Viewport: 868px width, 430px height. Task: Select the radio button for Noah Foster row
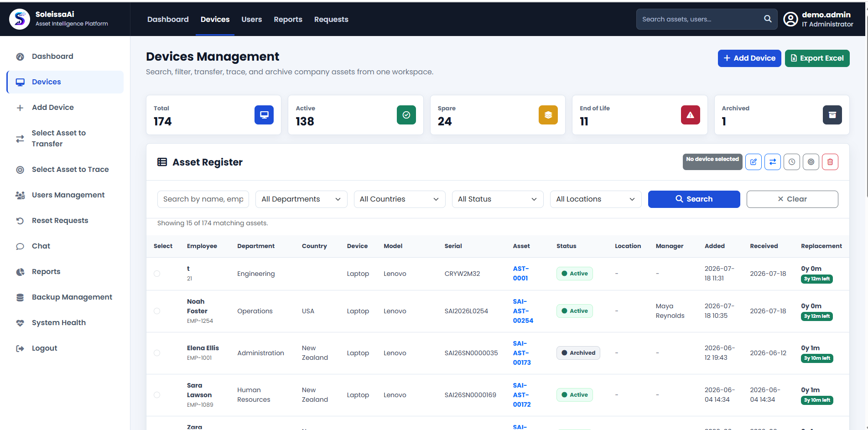click(x=157, y=311)
